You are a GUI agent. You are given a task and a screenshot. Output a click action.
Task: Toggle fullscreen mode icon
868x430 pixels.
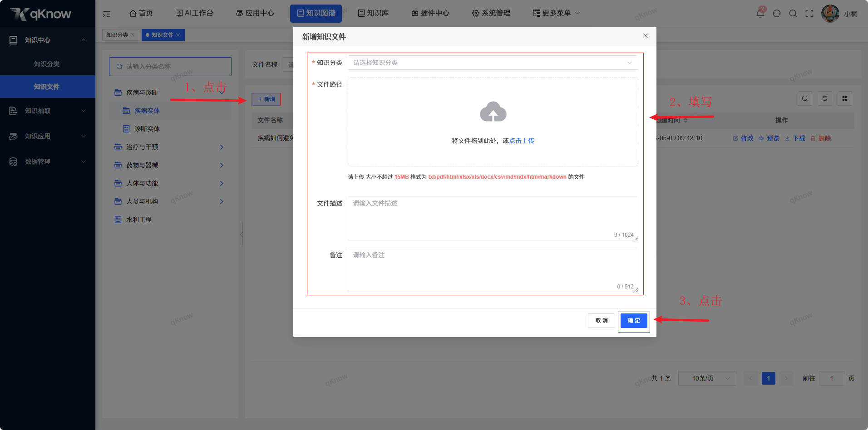click(809, 13)
